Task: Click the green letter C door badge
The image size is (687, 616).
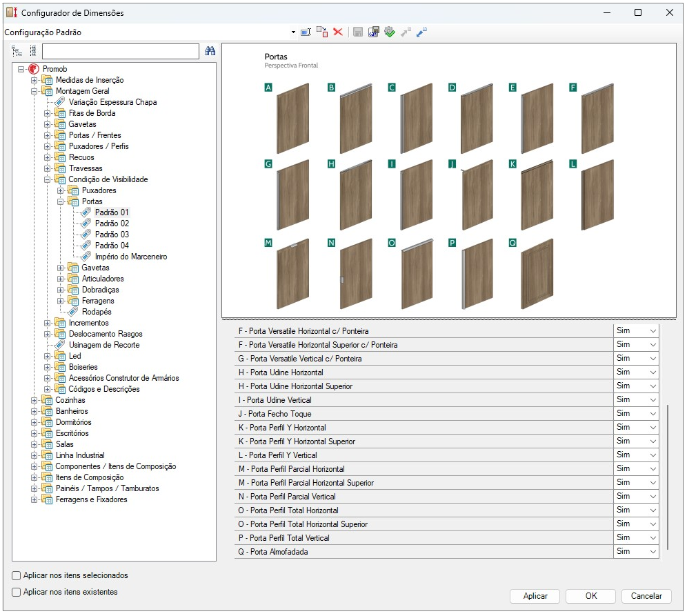Action: (392, 88)
